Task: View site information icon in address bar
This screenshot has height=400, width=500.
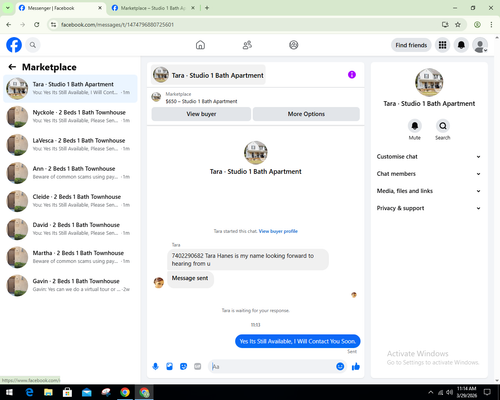Action: [x=53, y=25]
